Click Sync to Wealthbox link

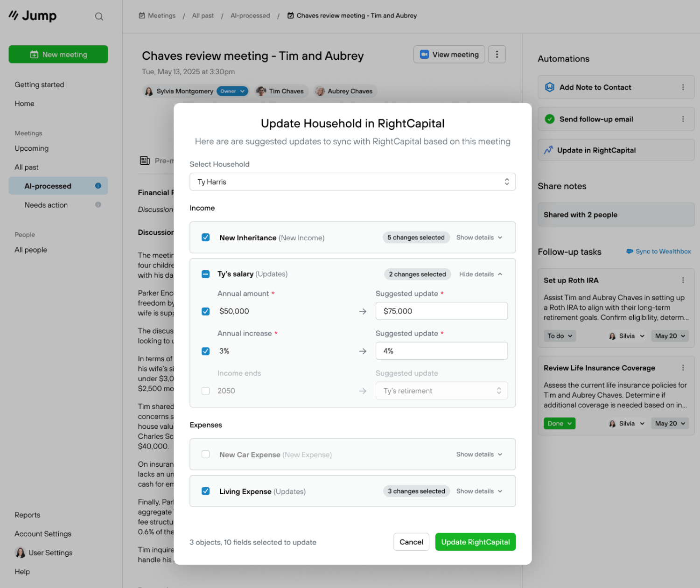tap(658, 252)
